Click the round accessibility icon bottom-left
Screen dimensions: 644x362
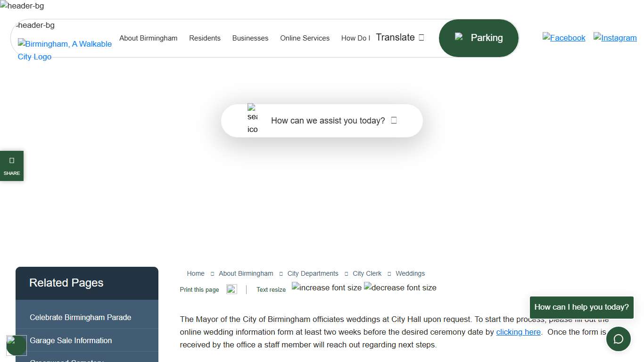tap(17, 345)
